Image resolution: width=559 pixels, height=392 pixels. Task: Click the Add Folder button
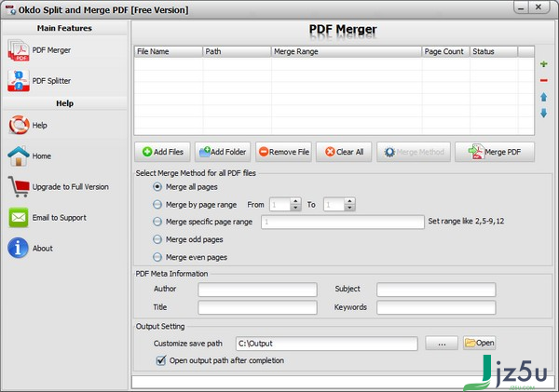[223, 152]
